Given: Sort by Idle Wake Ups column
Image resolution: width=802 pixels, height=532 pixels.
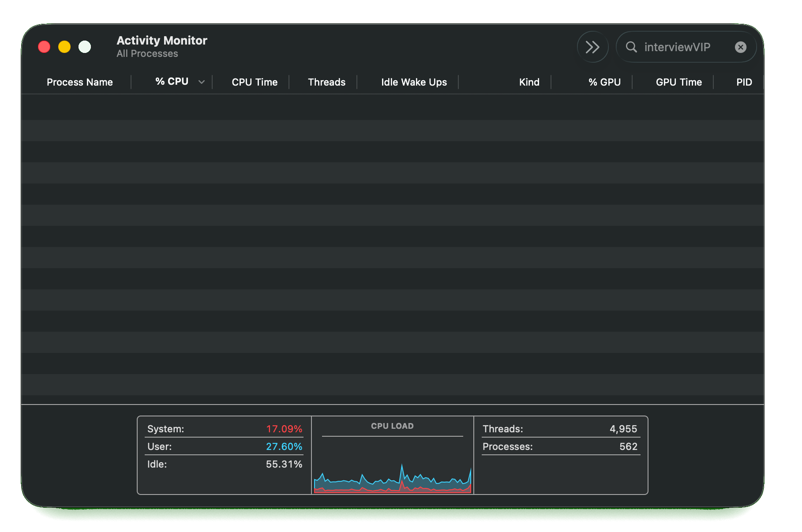Looking at the screenshot, I should pos(414,82).
